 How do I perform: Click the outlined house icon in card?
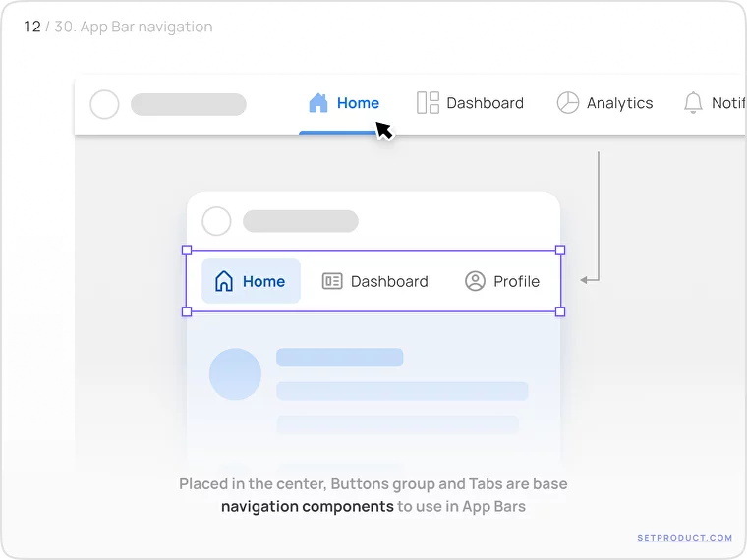(224, 281)
